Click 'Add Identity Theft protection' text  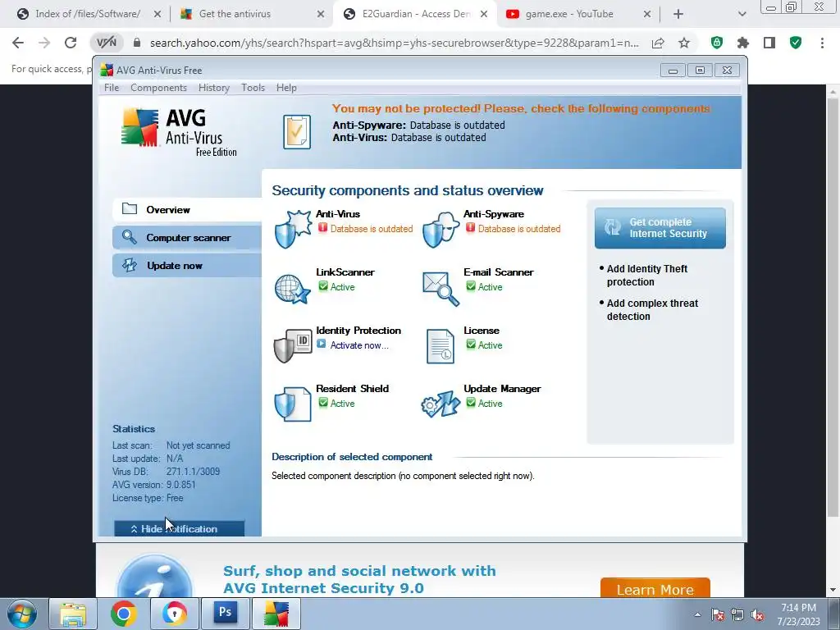(646, 276)
